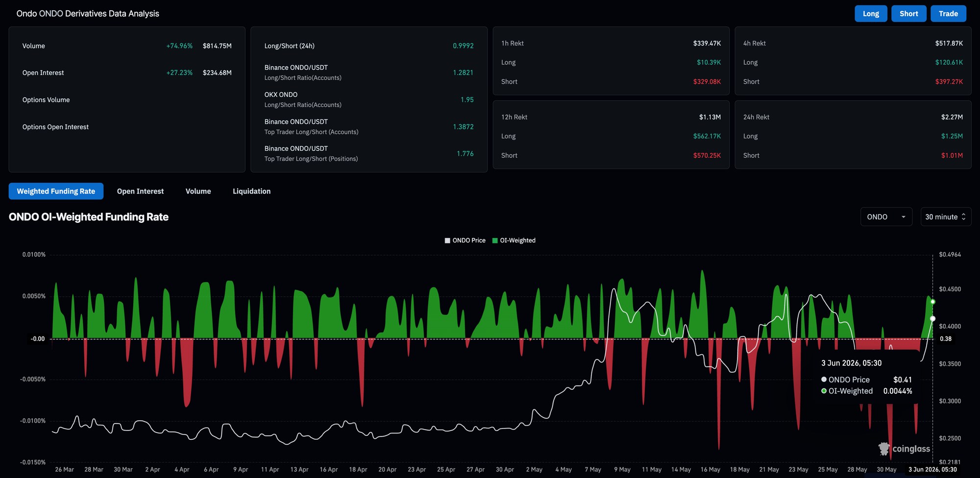Click the 4h Rekt short value $397.27K
Viewport: 980px width, 478px height.
point(949,82)
